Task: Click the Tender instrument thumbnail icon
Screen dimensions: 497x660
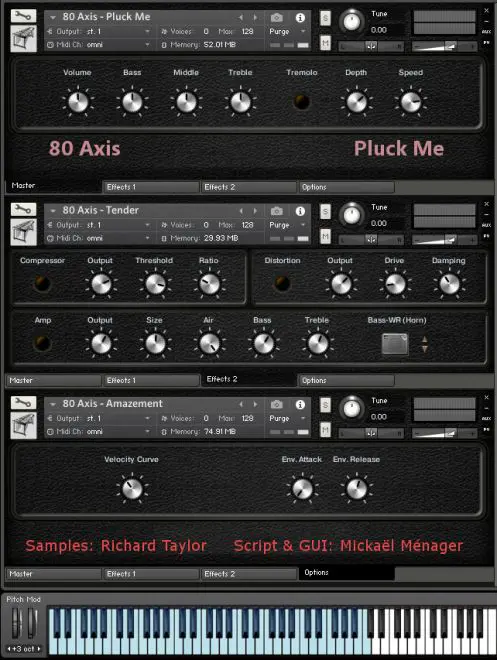Action: [23, 232]
